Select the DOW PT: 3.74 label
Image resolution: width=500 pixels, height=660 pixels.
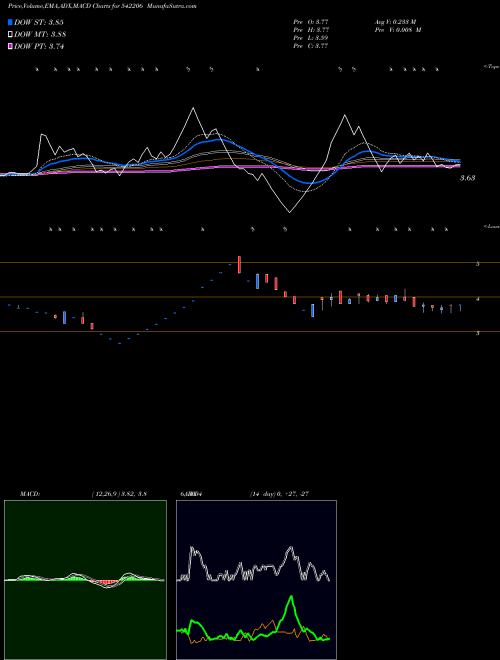(39, 46)
